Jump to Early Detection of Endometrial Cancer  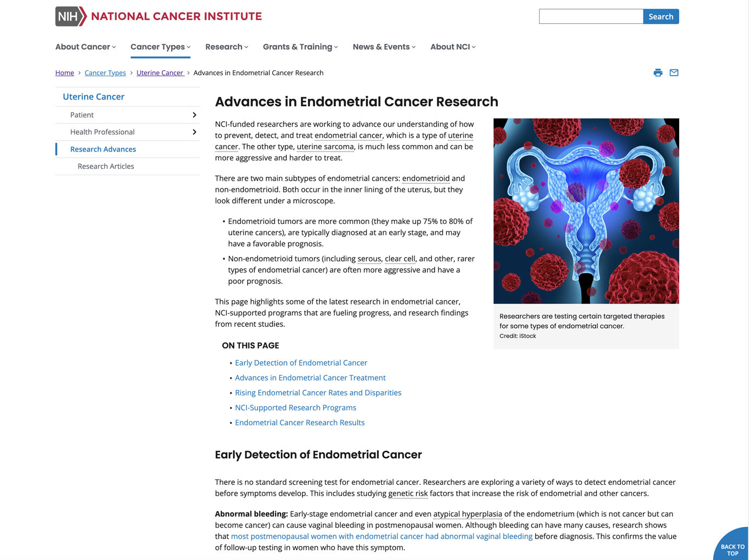[x=301, y=363]
